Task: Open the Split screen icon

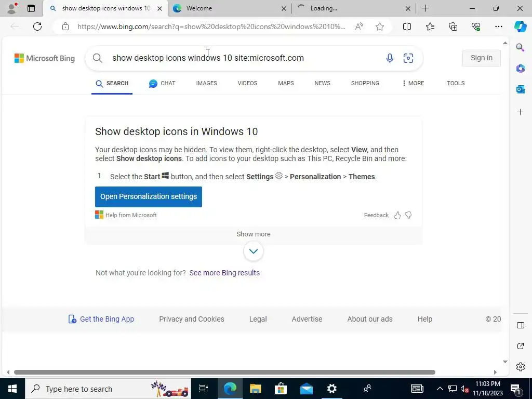Action: coord(407,26)
